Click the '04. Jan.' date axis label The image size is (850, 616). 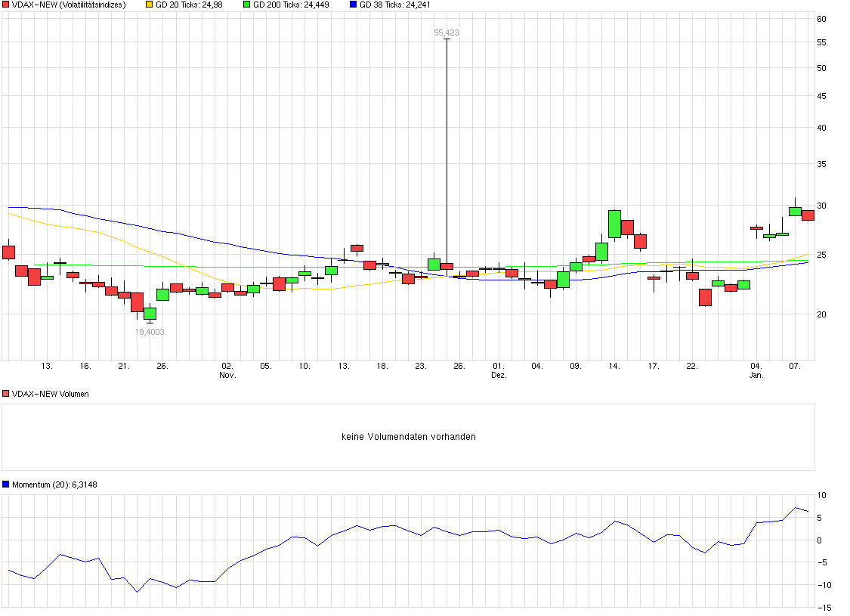[756, 370]
